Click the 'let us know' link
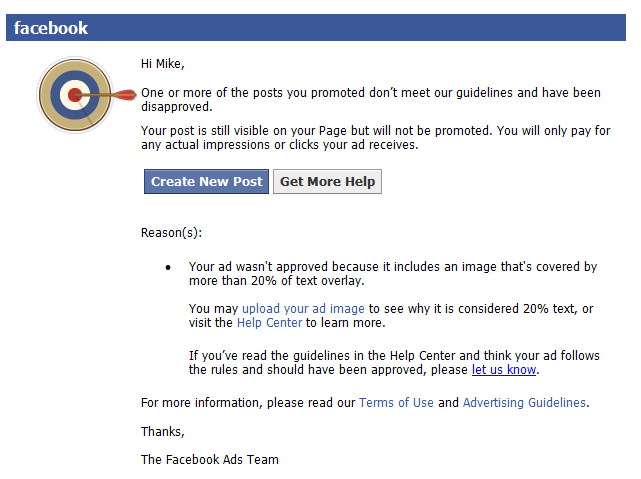The width and height of the screenshot is (641, 479). (x=504, y=369)
